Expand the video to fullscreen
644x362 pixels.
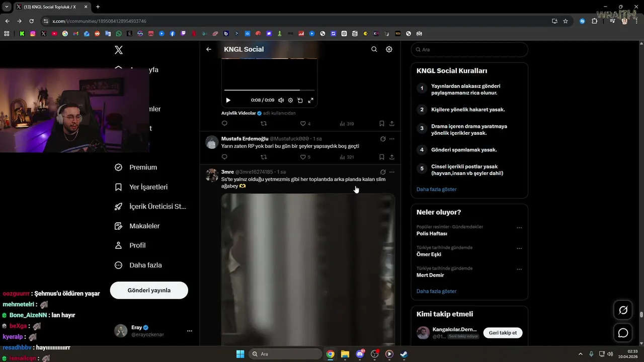tap(310, 100)
